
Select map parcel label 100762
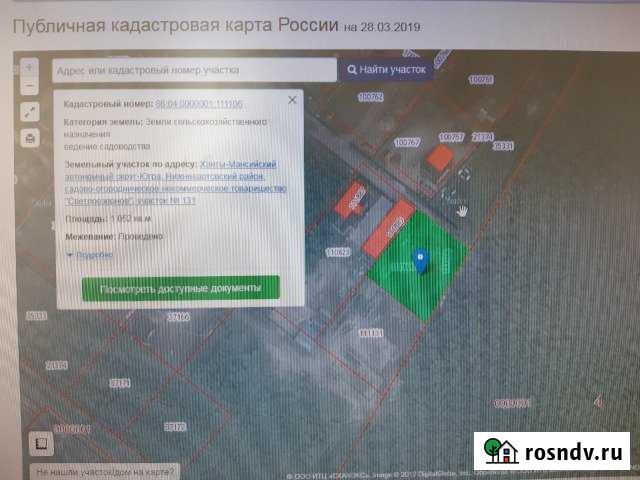[371, 97]
